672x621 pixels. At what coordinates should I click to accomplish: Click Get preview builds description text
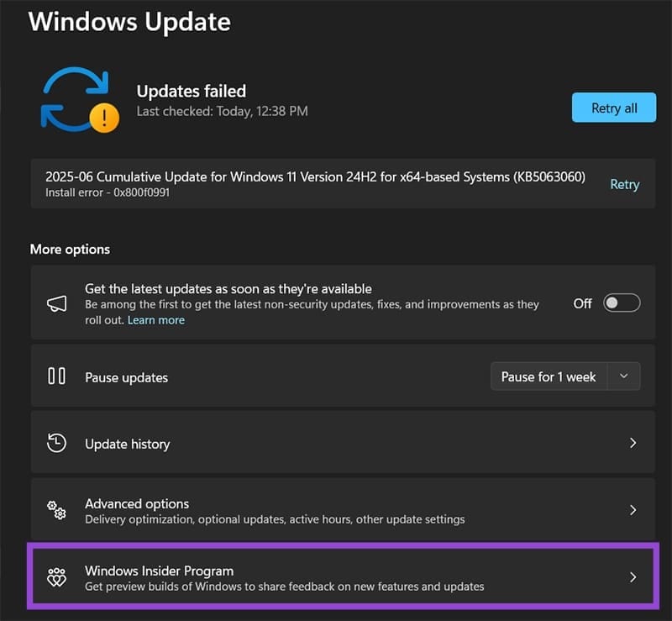click(x=285, y=587)
